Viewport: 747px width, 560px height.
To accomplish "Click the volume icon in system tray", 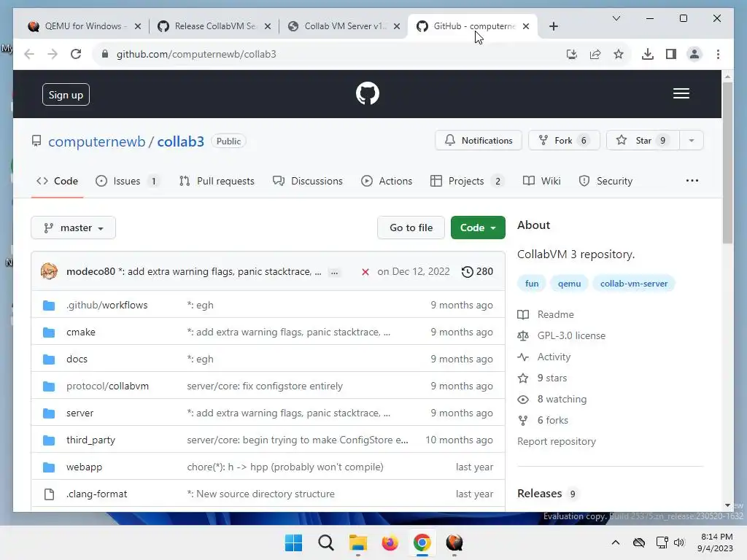I will tap(679, 542).
